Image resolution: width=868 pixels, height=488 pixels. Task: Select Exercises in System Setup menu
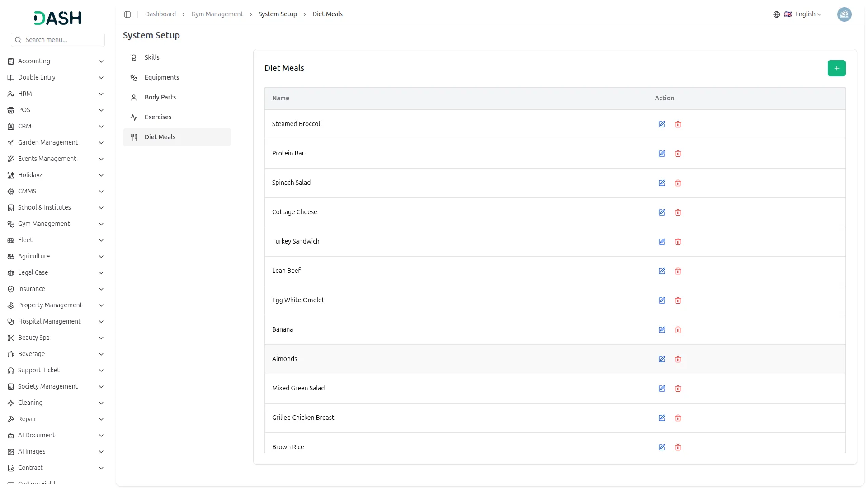pos(158,117)
